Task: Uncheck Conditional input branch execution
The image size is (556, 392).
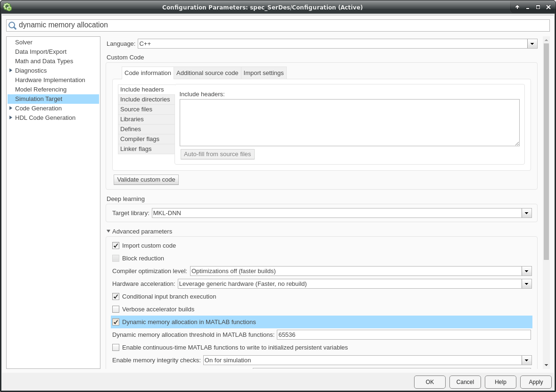Action: tap(116, 297)
